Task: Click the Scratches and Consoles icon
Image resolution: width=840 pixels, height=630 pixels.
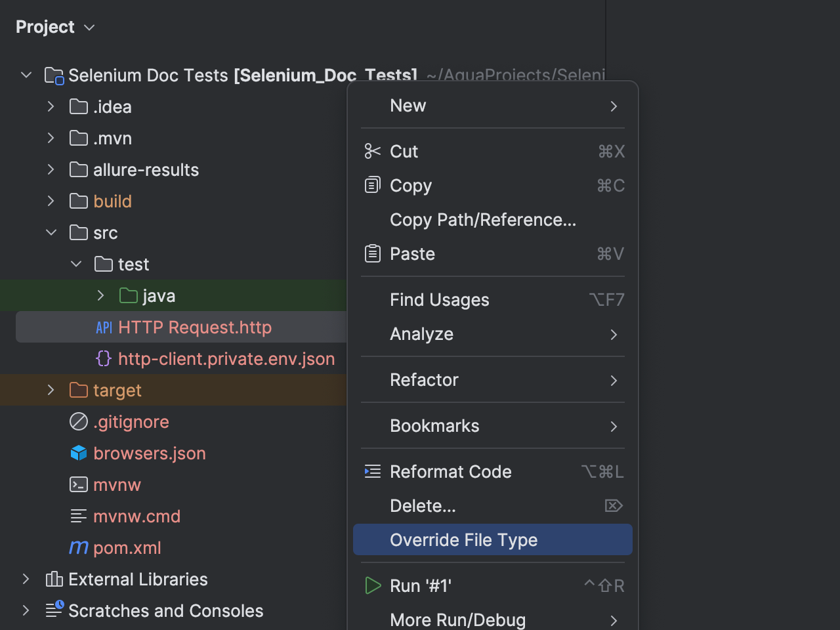Action: [53, 610]
